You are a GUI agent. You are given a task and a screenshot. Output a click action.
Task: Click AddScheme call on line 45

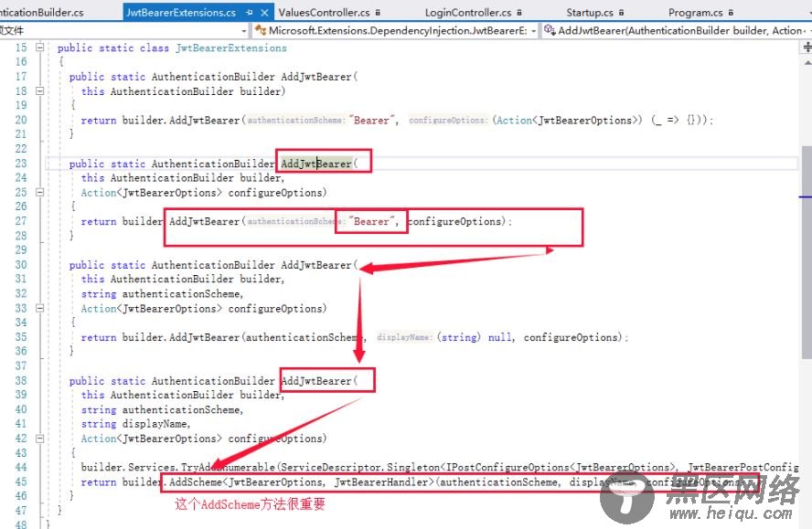[196, 482]
